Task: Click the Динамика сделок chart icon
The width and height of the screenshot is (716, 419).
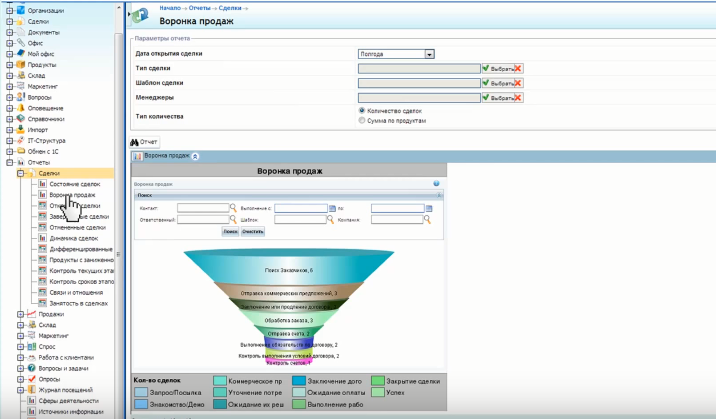Action: pyautogui.click(x=42, y=238)
